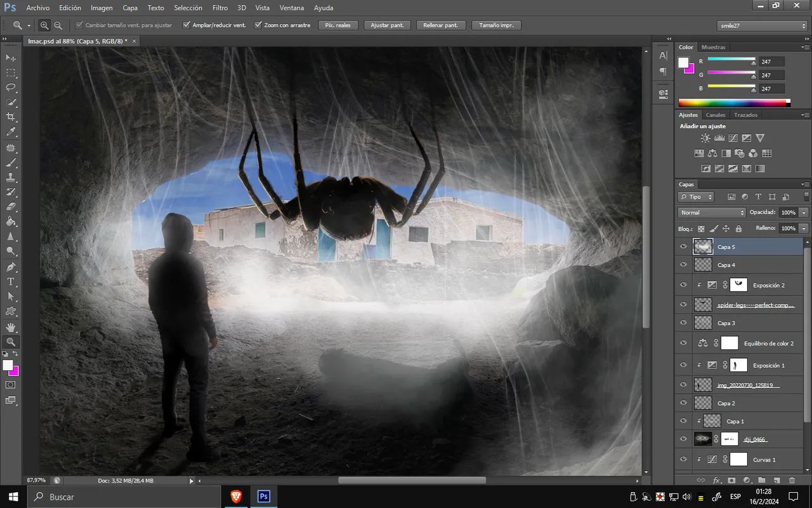Select the Pen tool
The height and width of the screenshot is (508, 812).
tap(11, 267)
